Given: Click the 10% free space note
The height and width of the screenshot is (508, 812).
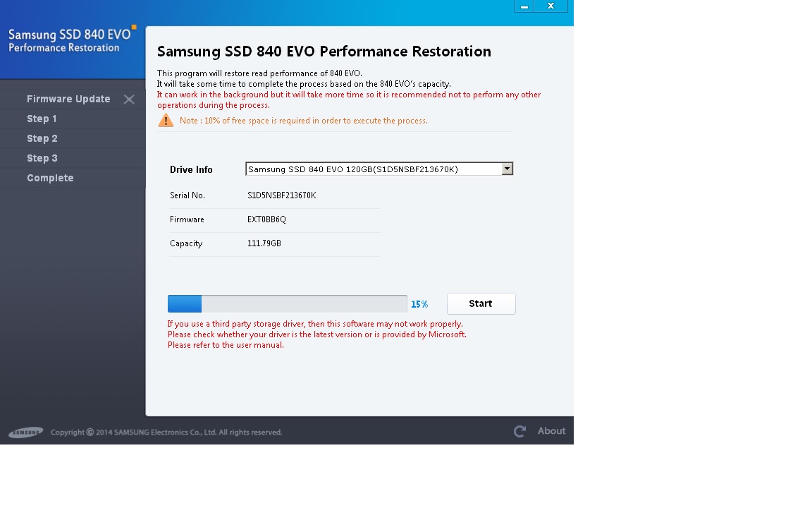Looking at the screenshot, I should 304,121.
